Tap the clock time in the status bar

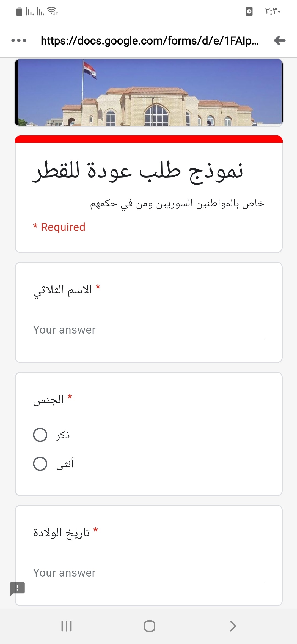click(273, 12)
